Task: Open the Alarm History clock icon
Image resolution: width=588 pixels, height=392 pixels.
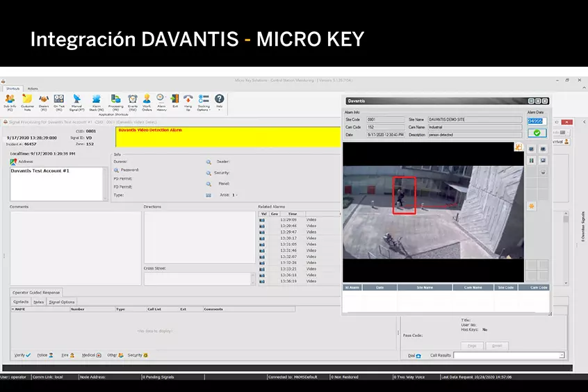Action: [x=161, y=102]
